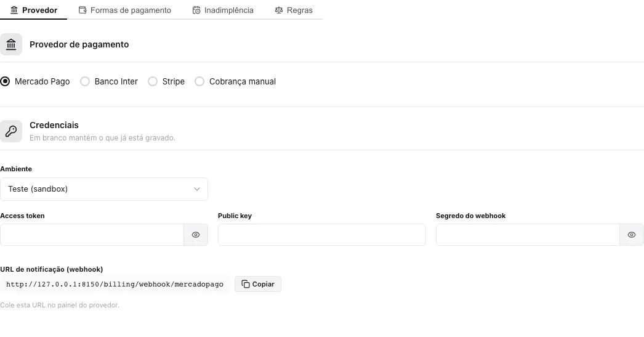Focus the Public key field

pyautogui.click(x=321, y=235)
